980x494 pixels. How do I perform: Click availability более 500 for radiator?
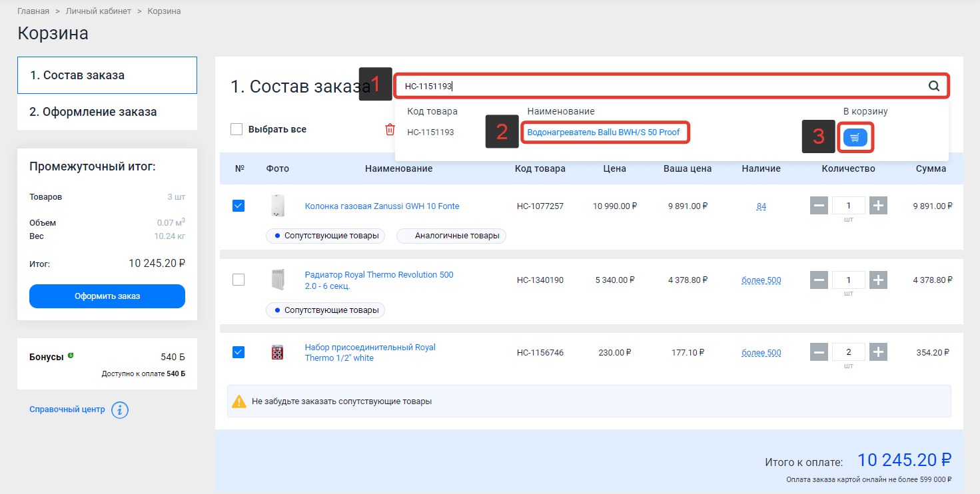tap(761, 280)
